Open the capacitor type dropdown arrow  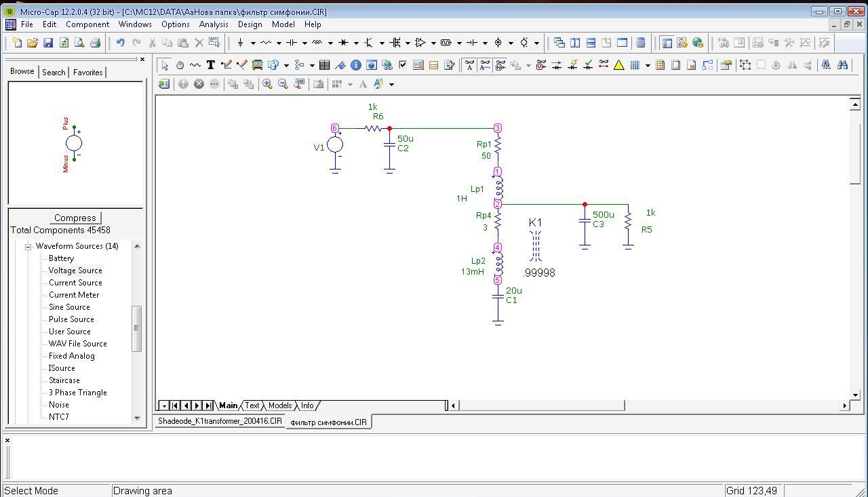[x=304, y=43]
